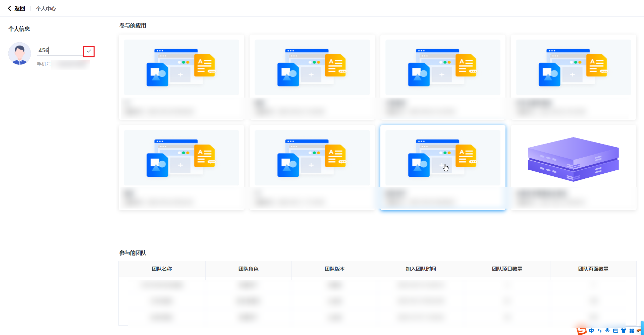
Task: Open the purple server stack app card
Action: click(573, 168)
